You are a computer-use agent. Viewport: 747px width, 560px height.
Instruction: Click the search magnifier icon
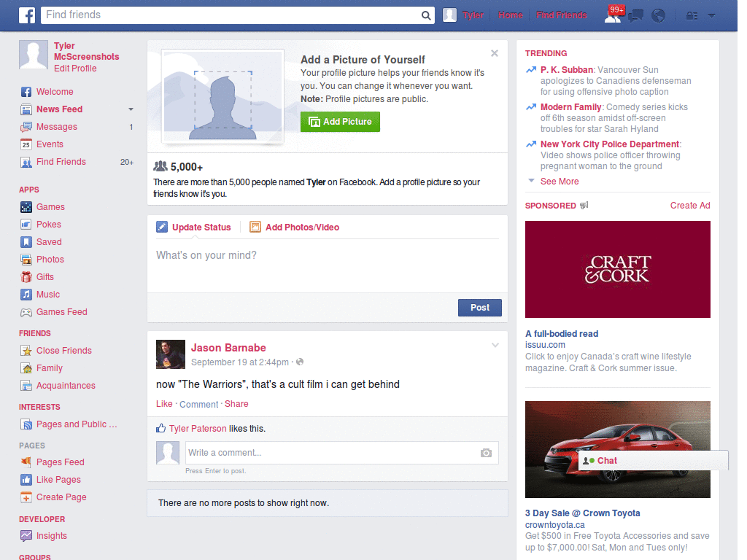pyautogui.click(x=426, y=15)
